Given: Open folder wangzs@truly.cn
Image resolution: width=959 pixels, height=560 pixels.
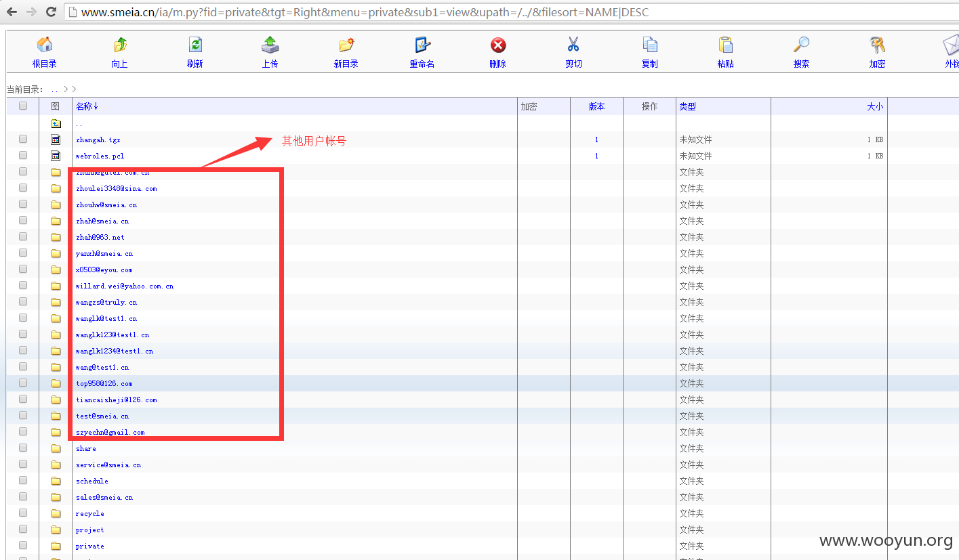Looking at the screenshot, I should tap(106, 302).
